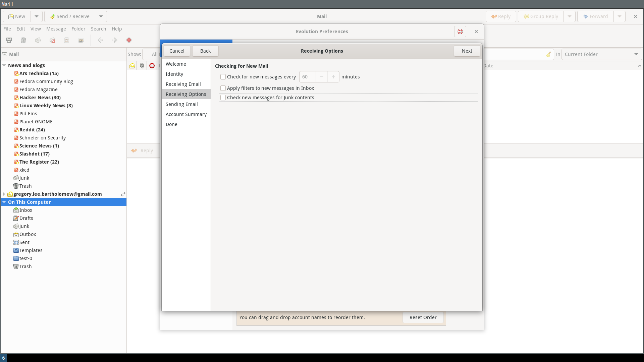Click the archive toolbar icon
Viewport: 644px width, 362px height.
(67, 40)
